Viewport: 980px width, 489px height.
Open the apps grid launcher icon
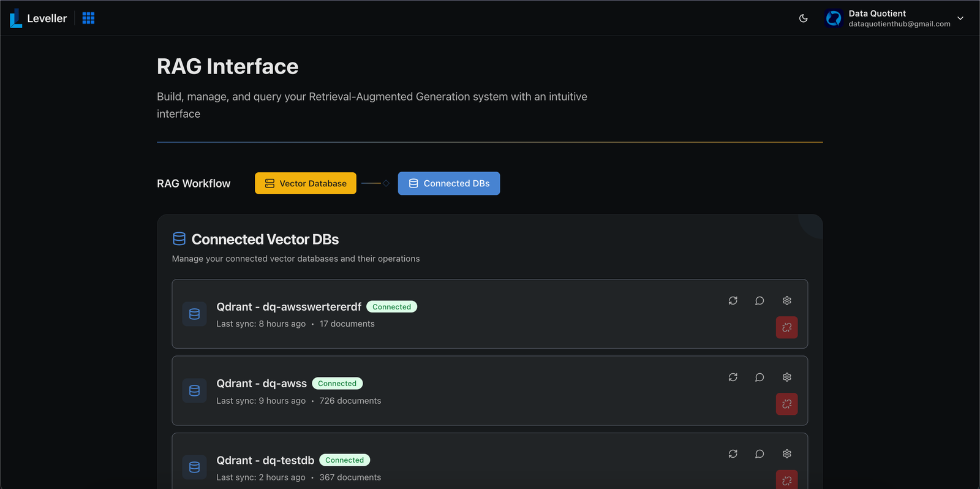pos(88,18)
